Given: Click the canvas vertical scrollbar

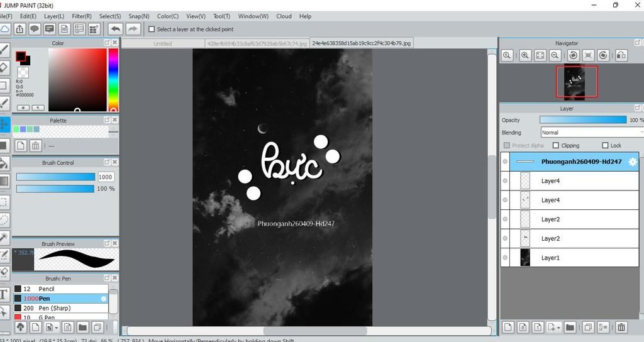Looking at the screenshot, I should (492, 187).
